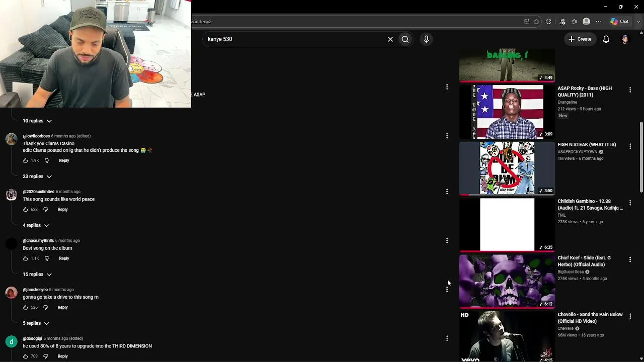Image resolution: width=644 pixels, height=362 pixels.
Task: Open the browser favorites list
Action: [x=574, y=22]
